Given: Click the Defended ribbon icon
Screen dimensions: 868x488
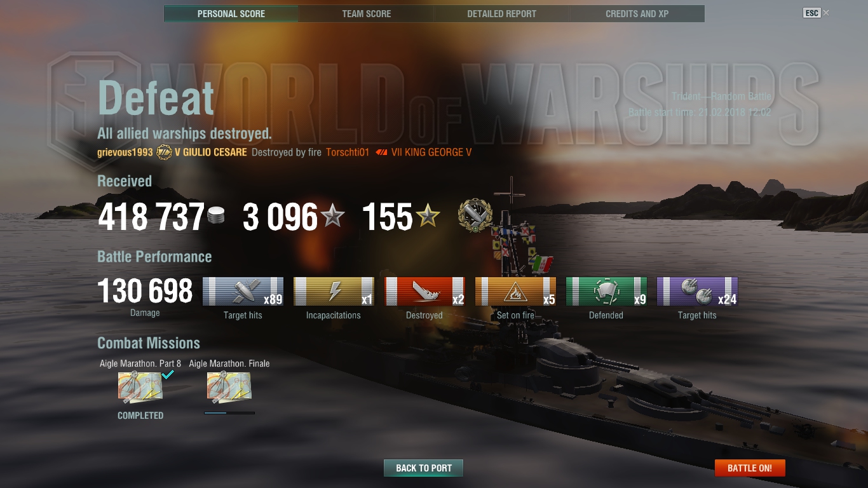Looking at the screenshot, I should click(606, 292).
